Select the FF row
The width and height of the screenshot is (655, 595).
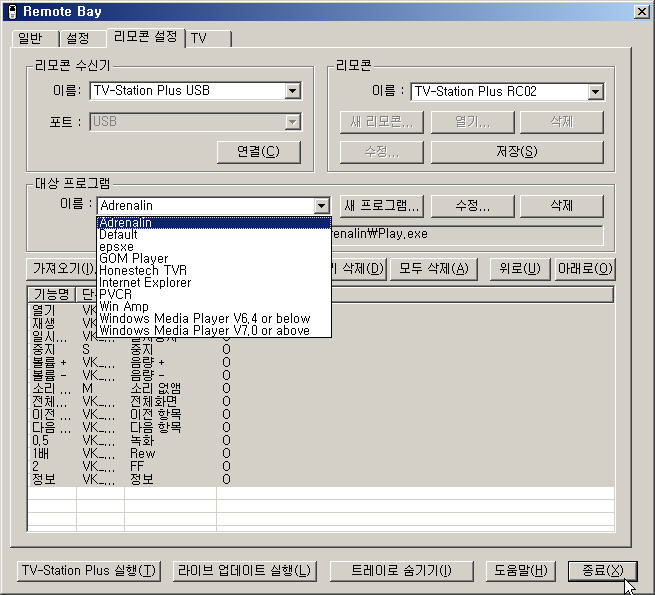(321, 466)
